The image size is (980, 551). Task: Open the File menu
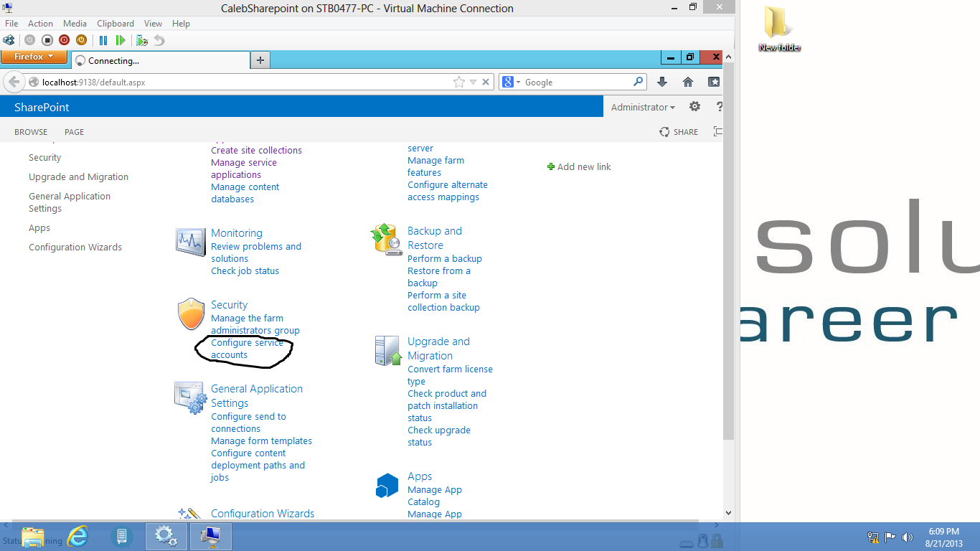[11, 24]
